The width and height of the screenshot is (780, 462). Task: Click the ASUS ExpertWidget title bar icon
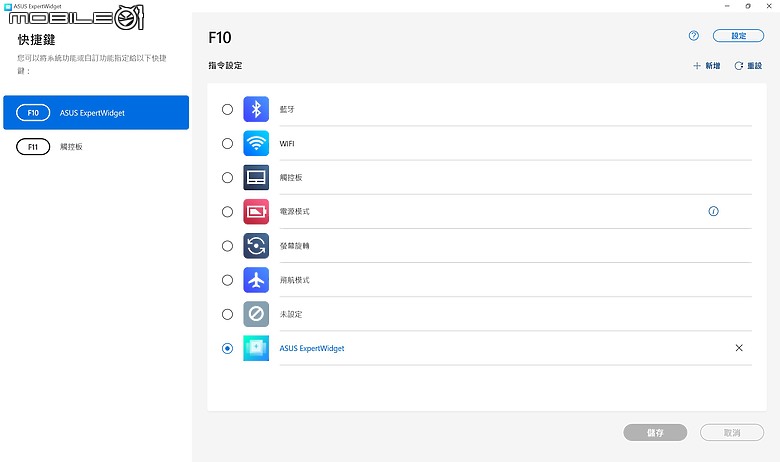(7, 6)
